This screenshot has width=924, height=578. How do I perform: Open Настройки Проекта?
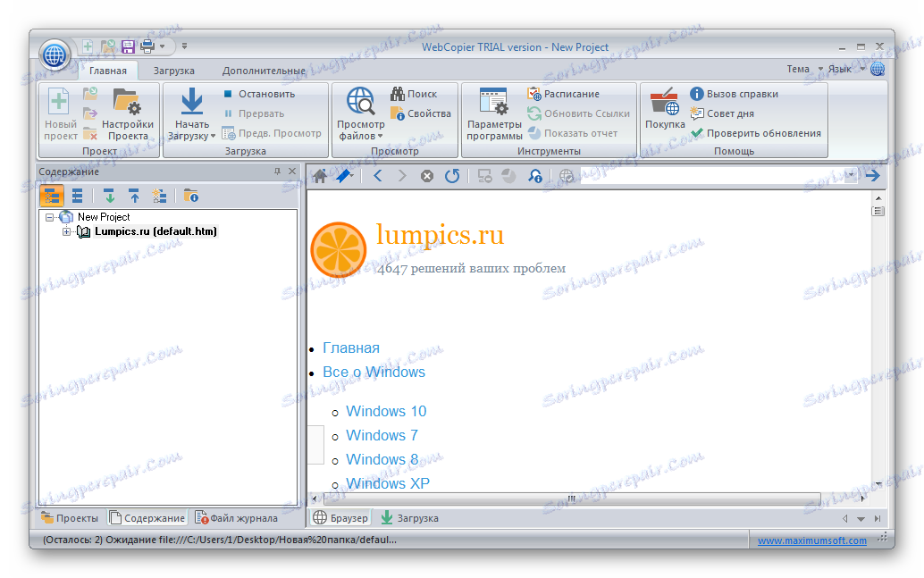[128, 114]
